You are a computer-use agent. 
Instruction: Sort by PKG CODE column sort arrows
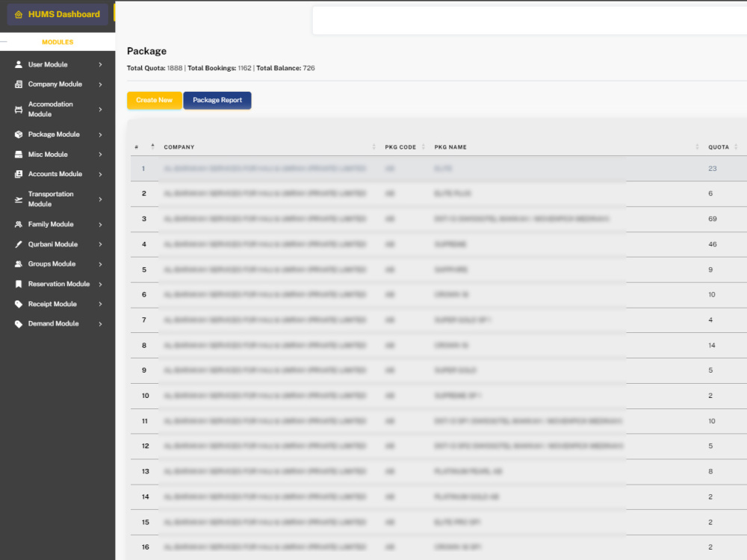(423, 146)
